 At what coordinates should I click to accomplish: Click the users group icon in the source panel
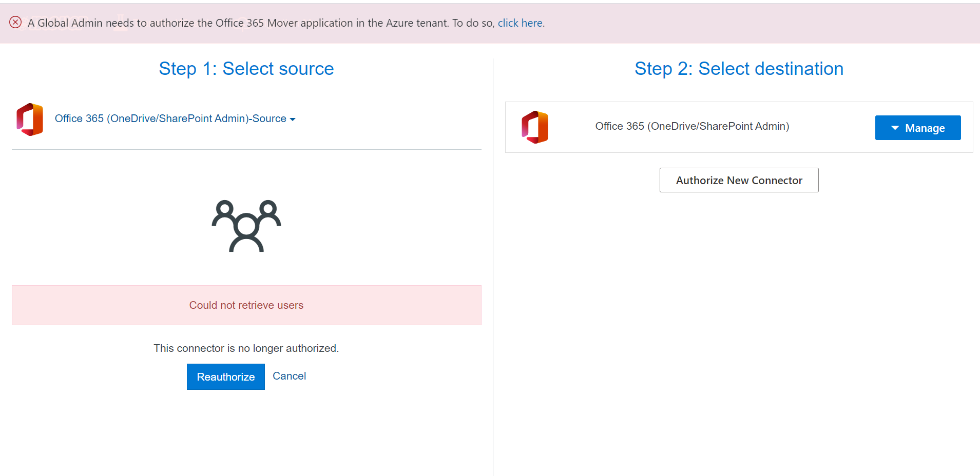[246, 226]
